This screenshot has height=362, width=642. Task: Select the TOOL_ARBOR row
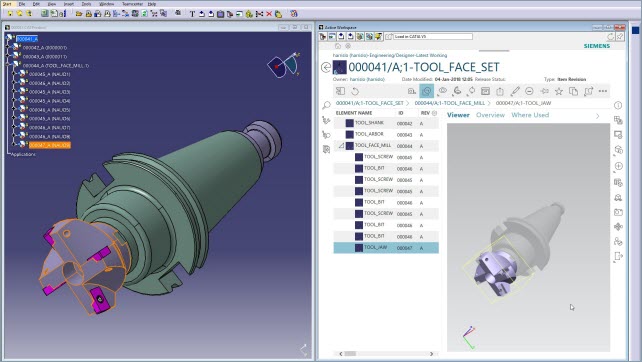click(x=386, y=134)
